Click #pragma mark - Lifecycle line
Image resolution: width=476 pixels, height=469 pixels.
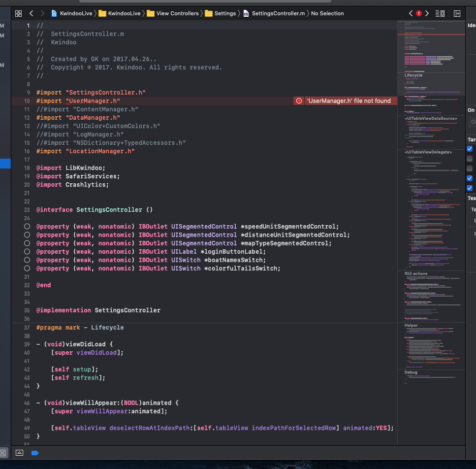(80, 328)
